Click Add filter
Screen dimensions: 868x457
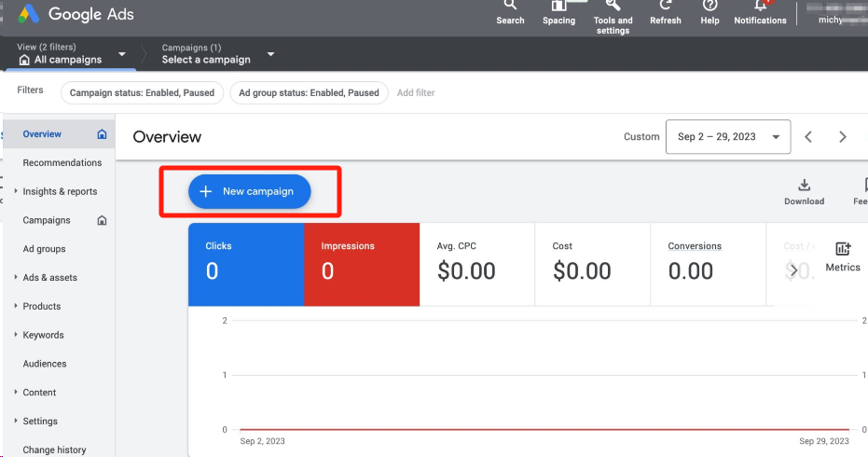click(416, 93)
